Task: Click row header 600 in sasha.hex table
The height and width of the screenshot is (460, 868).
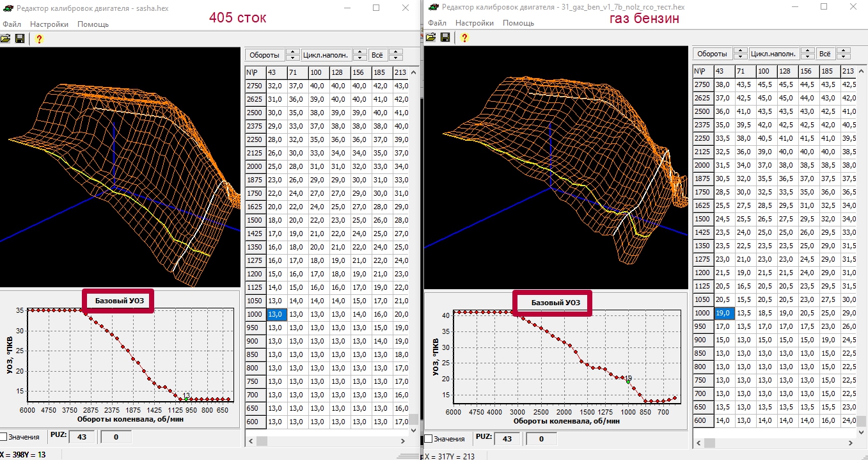Action: coord(255,421)
